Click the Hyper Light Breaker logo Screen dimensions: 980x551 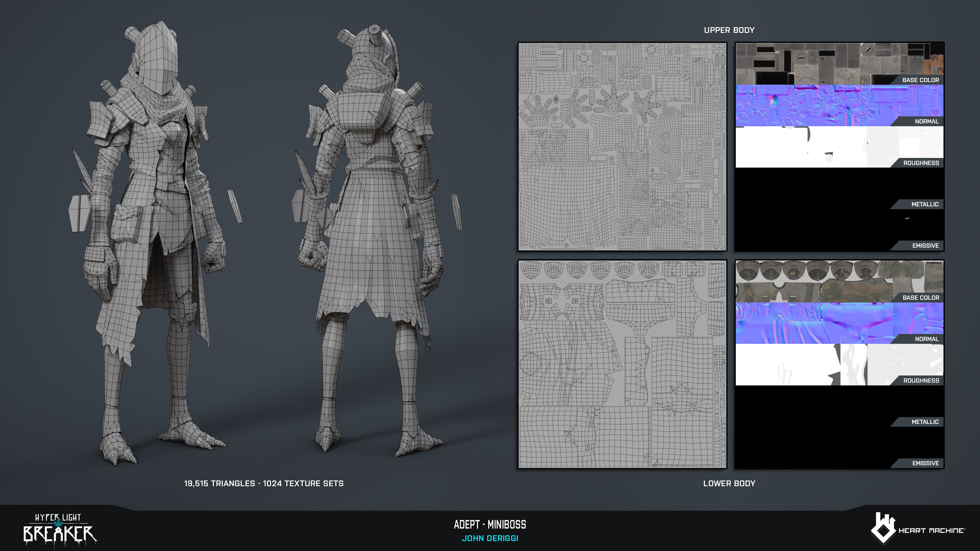coord(60,529)
